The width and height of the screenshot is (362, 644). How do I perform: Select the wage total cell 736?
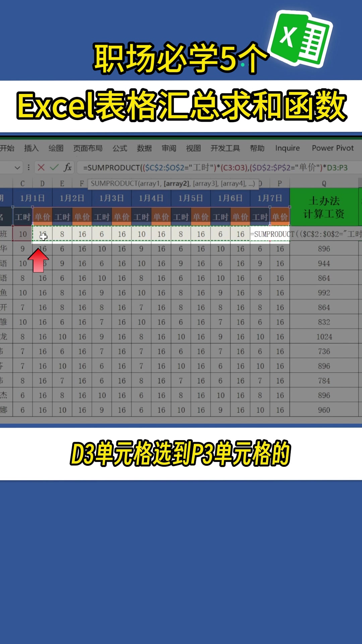[x=324, y=351]
